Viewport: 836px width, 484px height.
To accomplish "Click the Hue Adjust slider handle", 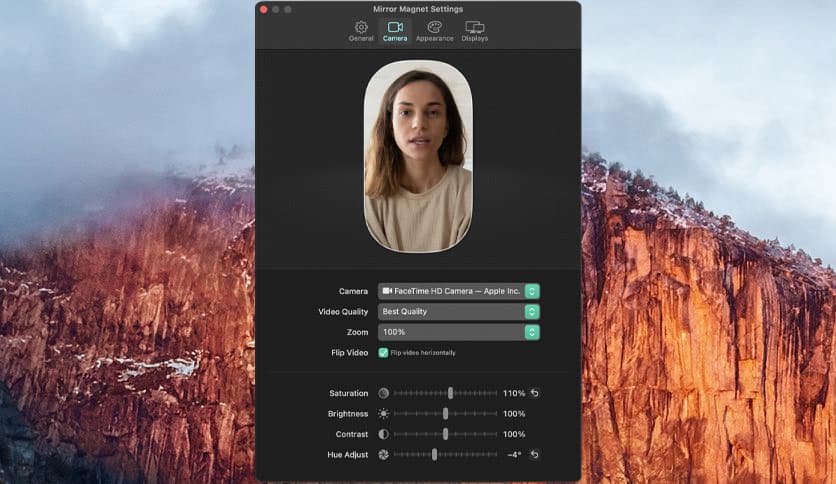I will pos(435,455).
